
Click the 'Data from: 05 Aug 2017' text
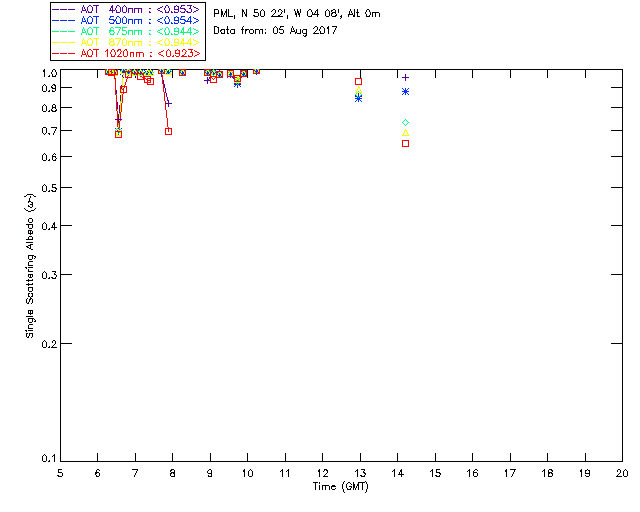[x=275, y=31]
